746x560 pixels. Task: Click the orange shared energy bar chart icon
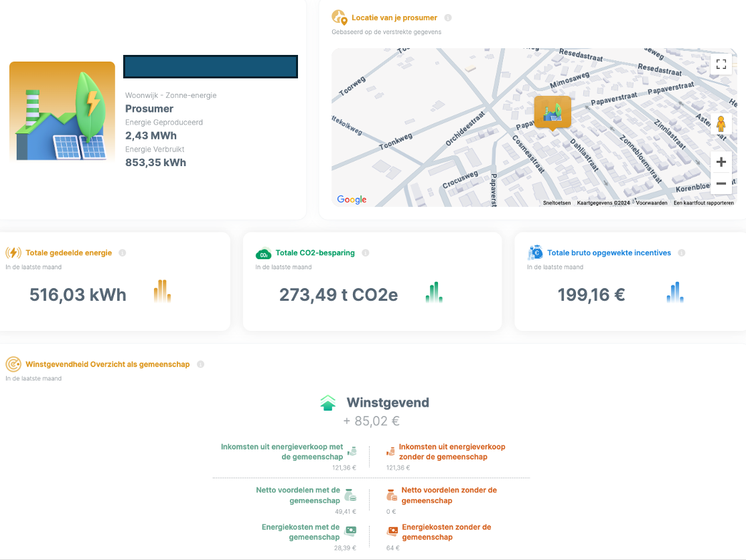[x=162, y=291]
